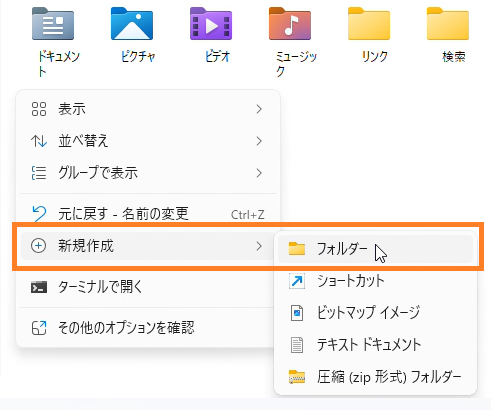Screen dimensions: 491x410
Task: Expand the 表示 submenu chevron
Action: tap(259, 109)
